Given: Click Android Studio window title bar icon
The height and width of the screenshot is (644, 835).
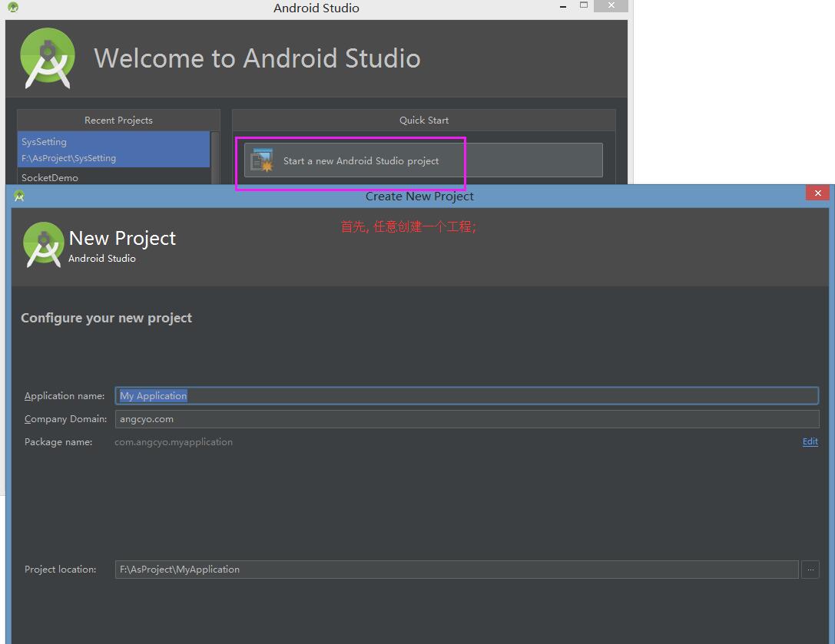Looking at the screenshot, I should click(x=13, y=8).
